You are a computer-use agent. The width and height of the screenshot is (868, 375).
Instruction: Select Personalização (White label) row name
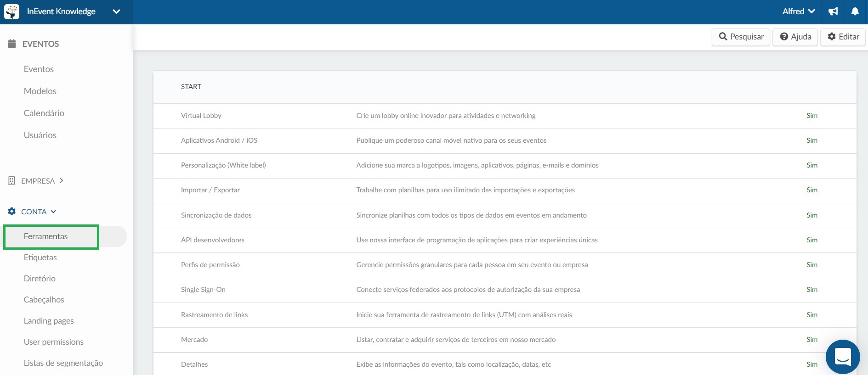pos(223,165)
